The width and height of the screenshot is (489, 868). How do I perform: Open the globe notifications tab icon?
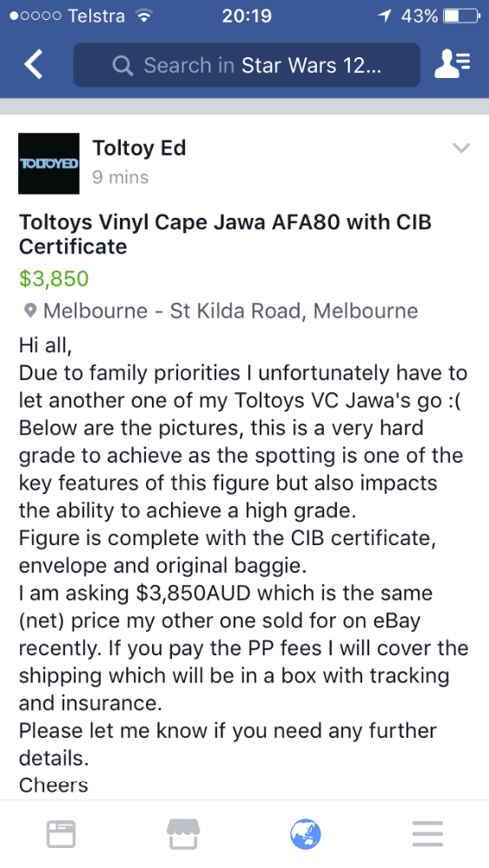coord(306,833)
